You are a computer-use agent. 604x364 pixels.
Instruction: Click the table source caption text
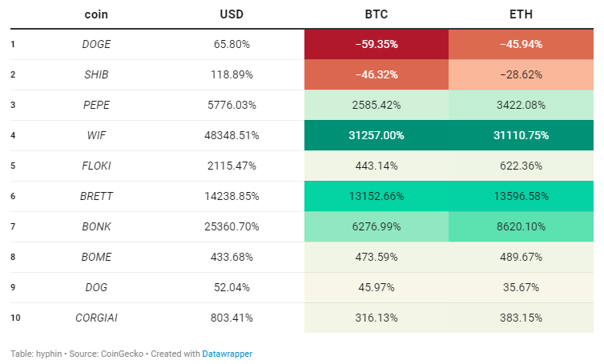point(104,353)
